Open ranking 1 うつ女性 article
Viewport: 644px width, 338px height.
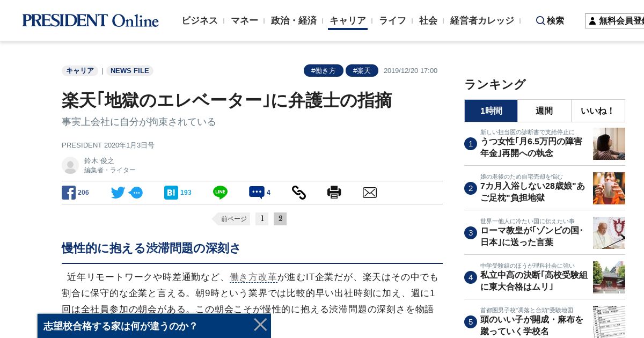click(x=531, y=148)
